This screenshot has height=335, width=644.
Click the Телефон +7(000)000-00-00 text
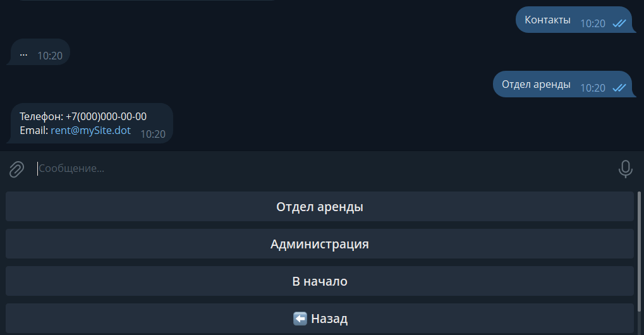(83, 116)
